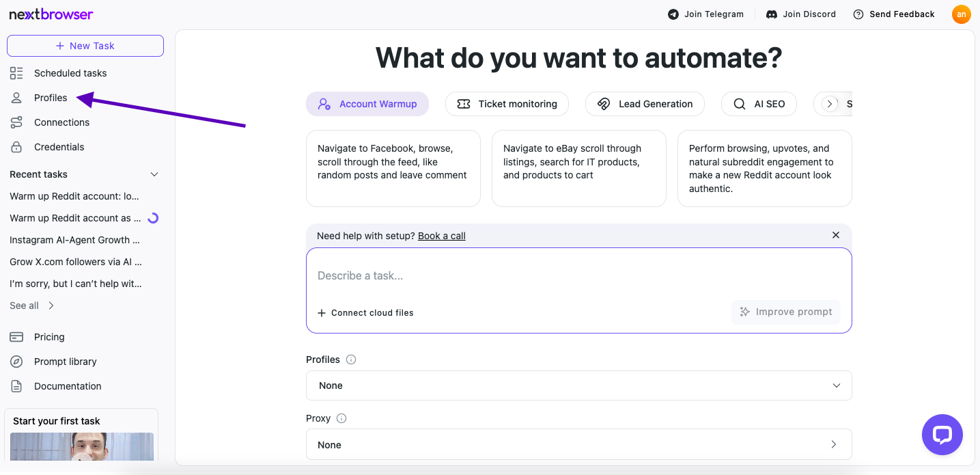
Task: Select the Lead Generation category tab
Action: click(645, 104)
